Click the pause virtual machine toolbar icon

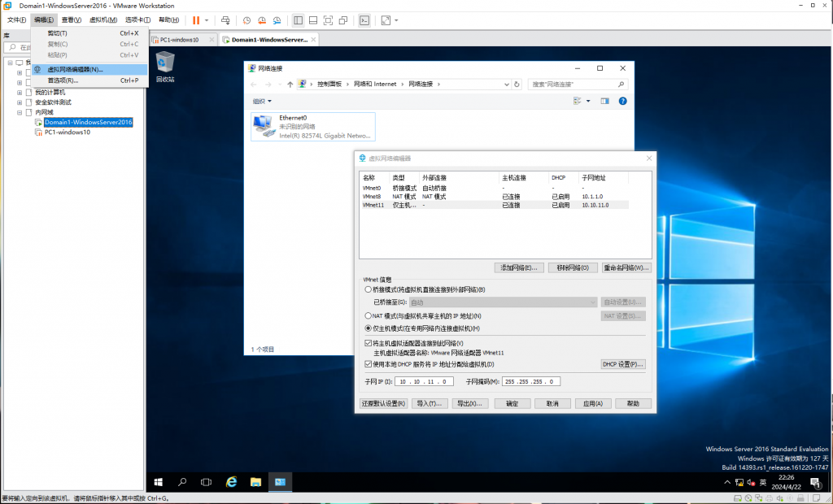tap(196, 20)
